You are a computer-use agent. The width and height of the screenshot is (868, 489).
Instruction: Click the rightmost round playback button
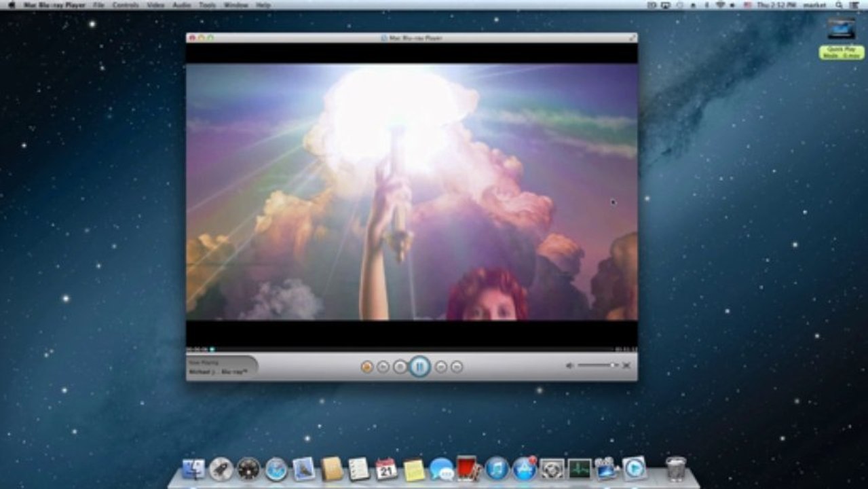[457, 367]
